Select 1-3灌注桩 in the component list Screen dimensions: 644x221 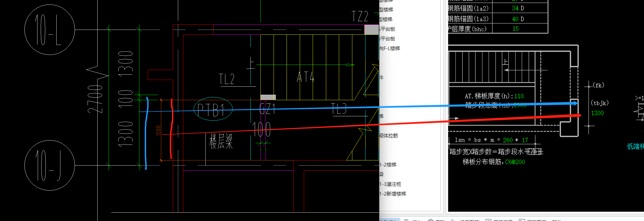coord(390,184)
